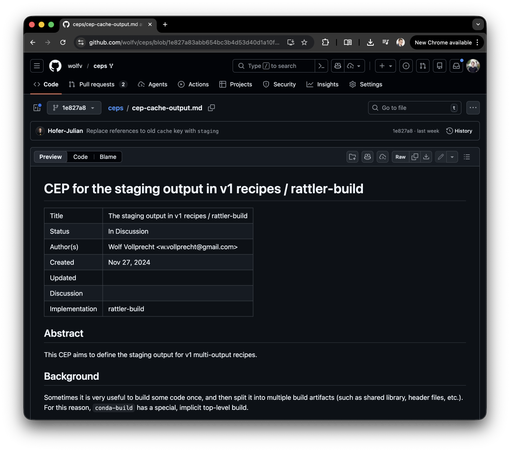Open Hofer-Julian's profile link
This screenshot has height=451, width=510.
tap(65, 131)
